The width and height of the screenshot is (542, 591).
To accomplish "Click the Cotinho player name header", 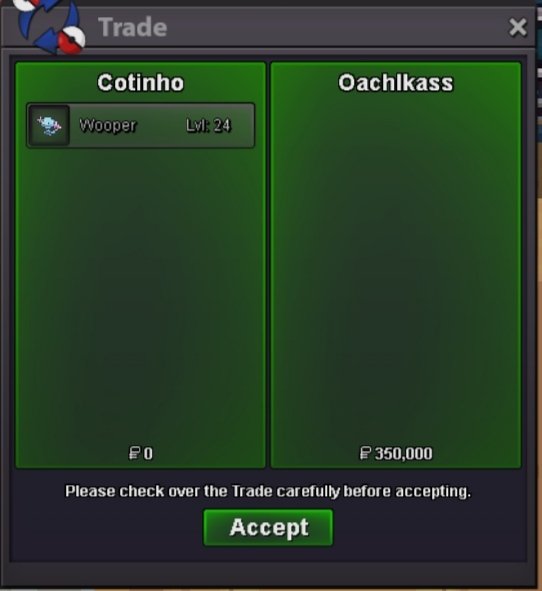I will (x=141, y=83).
